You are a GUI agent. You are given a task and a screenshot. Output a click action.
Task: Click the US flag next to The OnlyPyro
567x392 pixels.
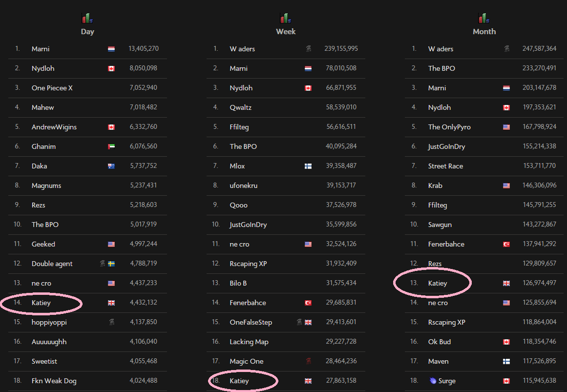506,127
